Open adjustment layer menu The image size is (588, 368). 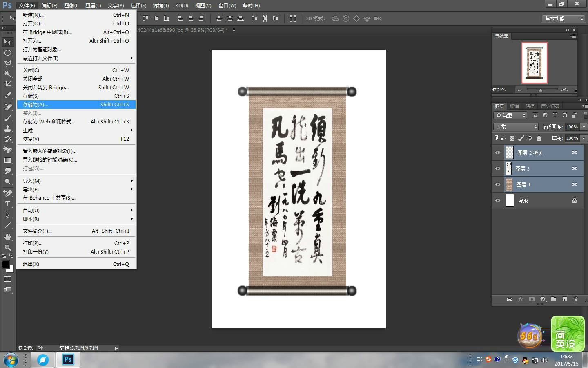[x=543, y=299]
